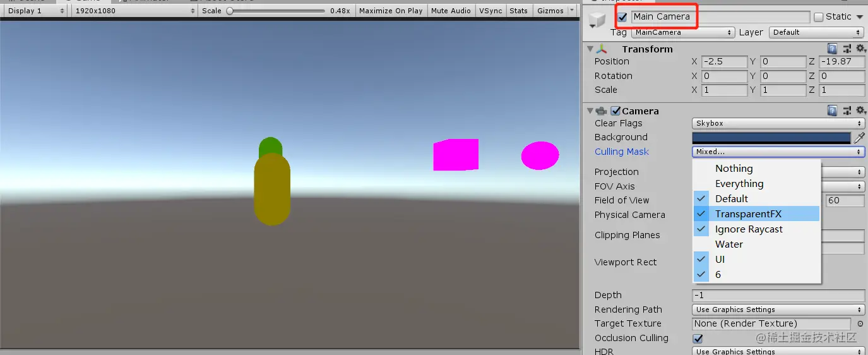Toggle Main Camera active checkbox
868x355 pixels.
point(622,17)
